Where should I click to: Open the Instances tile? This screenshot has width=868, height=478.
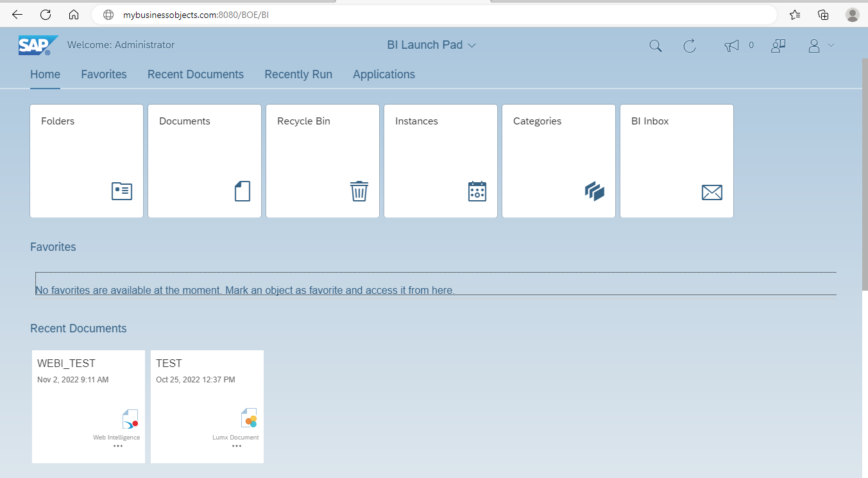click(441, 161)
